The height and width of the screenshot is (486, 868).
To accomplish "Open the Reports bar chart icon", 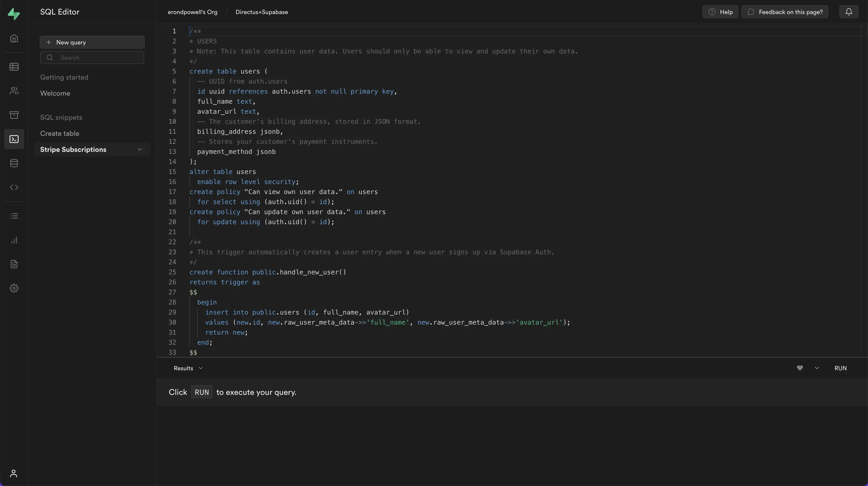I will tap(14, 240).
